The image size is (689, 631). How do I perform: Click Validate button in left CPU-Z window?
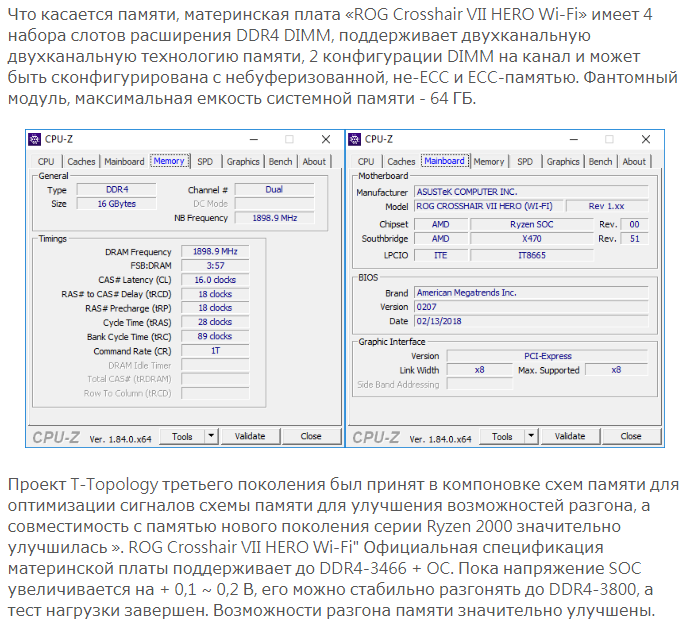tap(250, 436)
